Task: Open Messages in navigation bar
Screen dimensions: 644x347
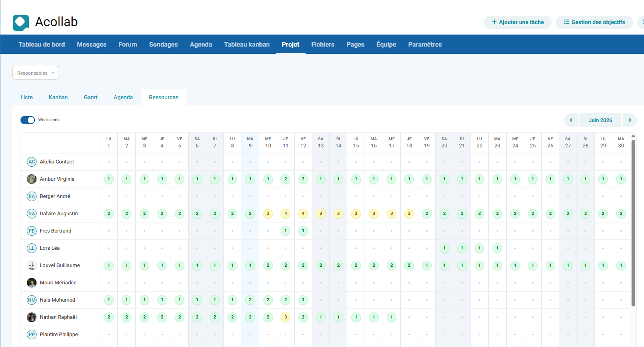Action: 92,44
